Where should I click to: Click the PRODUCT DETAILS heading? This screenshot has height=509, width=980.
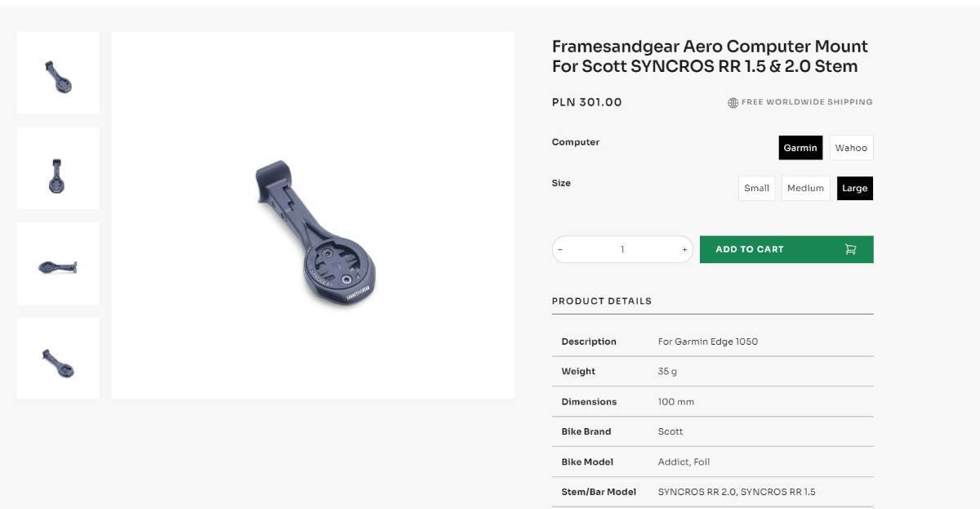pyautogui.click(x=602, y=301)
